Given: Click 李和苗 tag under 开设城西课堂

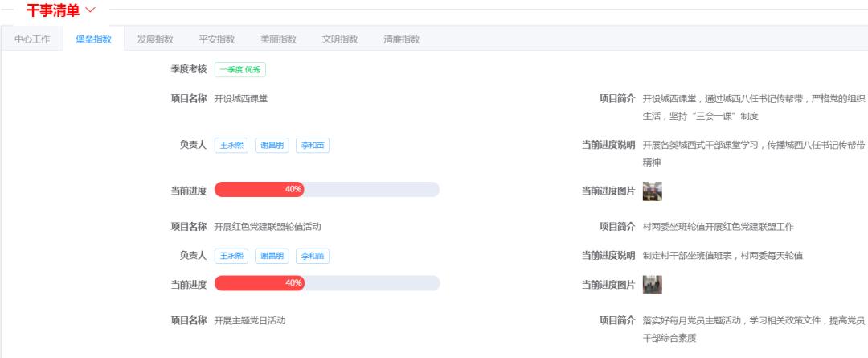Looking at the screenshot, I should tap(313, 145).
